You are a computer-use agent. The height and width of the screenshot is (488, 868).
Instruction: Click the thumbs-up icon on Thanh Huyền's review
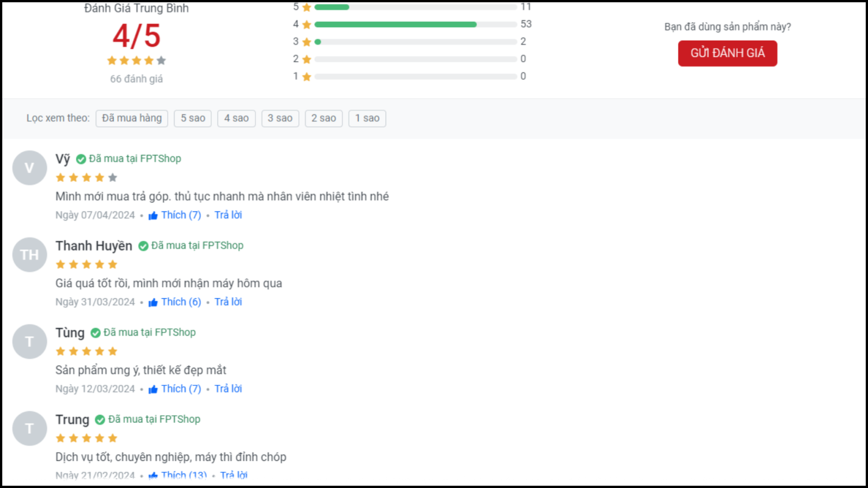tap(153, 302)
